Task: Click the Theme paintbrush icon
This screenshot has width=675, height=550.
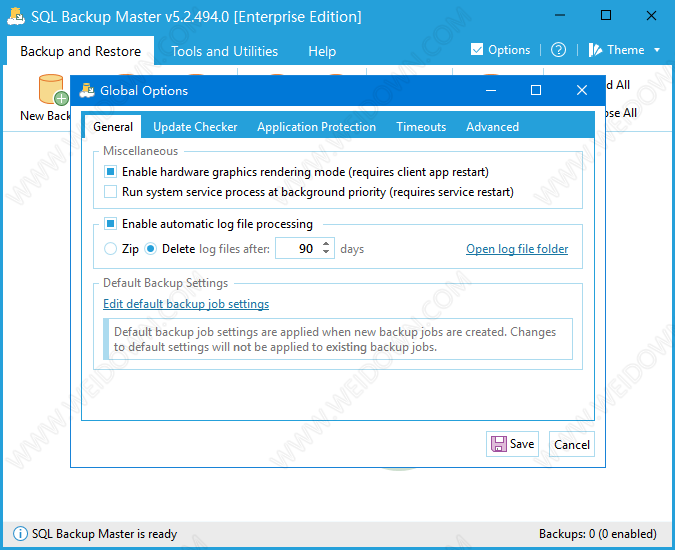Action: [x=595, y=50]
